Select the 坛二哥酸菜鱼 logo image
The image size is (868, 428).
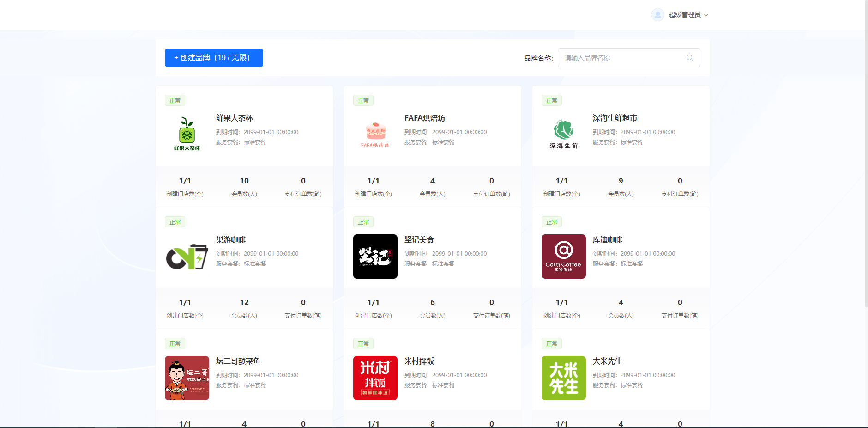click(187, 378)
